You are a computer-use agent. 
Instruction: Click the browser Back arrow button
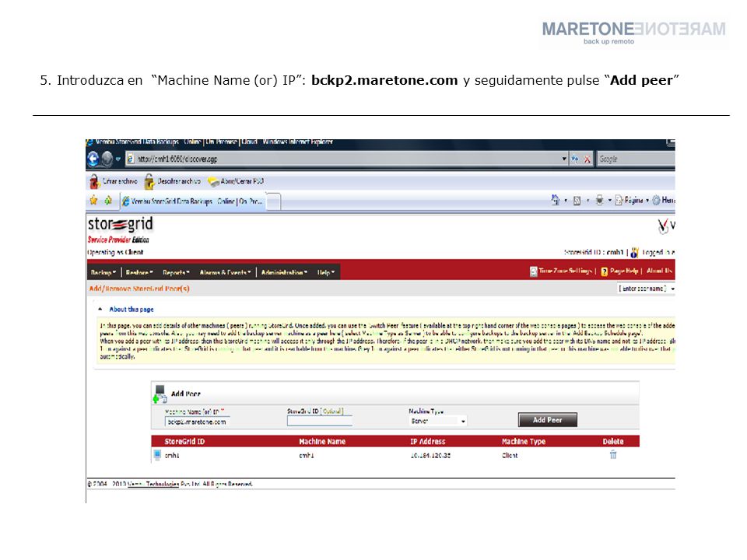pos(93,159)
